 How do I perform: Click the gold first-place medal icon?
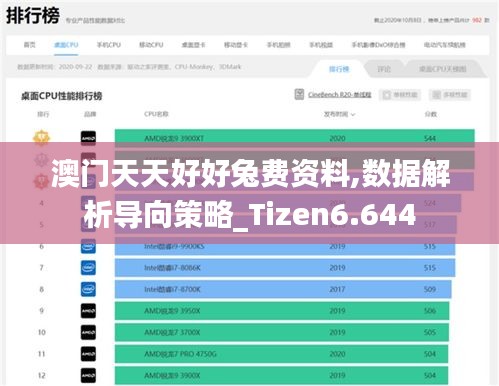(41, 138)
